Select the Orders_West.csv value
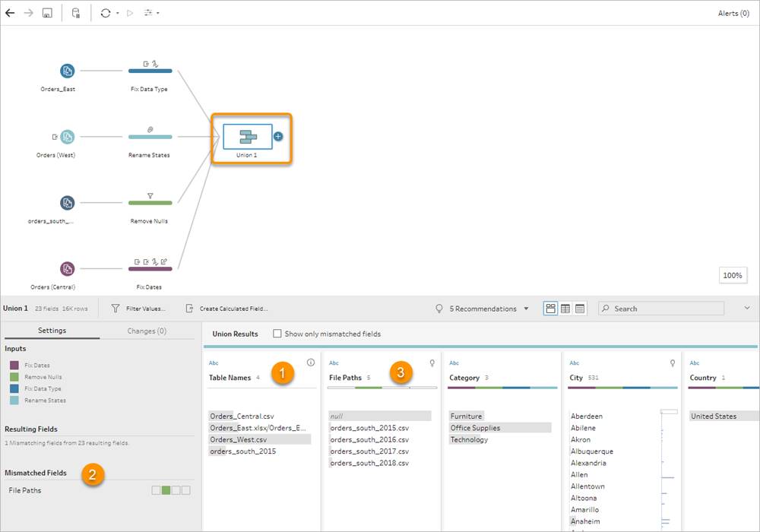Image resolution: width=760 pixels, height=532 pixels. coord(260,439)
